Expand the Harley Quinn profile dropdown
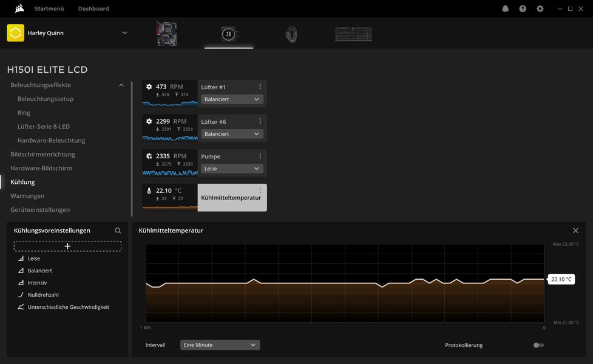 [124, 33]
